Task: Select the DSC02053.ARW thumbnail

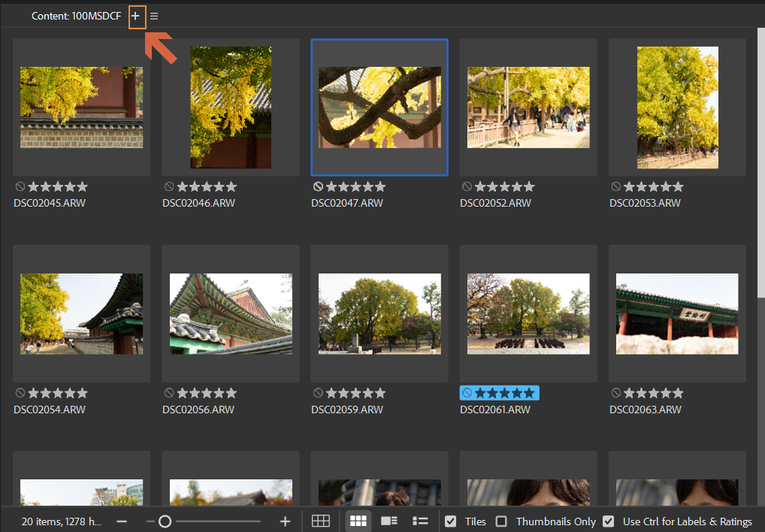Action: [x=678, y=107]
